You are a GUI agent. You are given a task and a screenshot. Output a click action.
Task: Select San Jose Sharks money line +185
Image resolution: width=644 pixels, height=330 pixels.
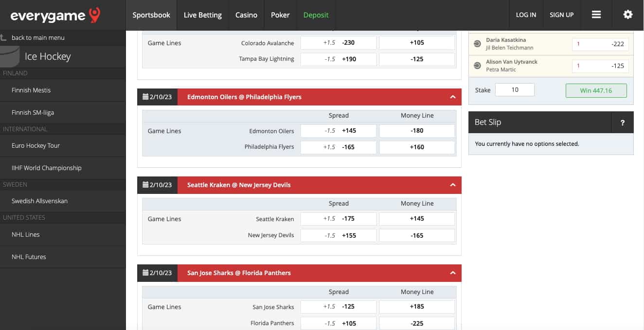[x=417, y=307]
